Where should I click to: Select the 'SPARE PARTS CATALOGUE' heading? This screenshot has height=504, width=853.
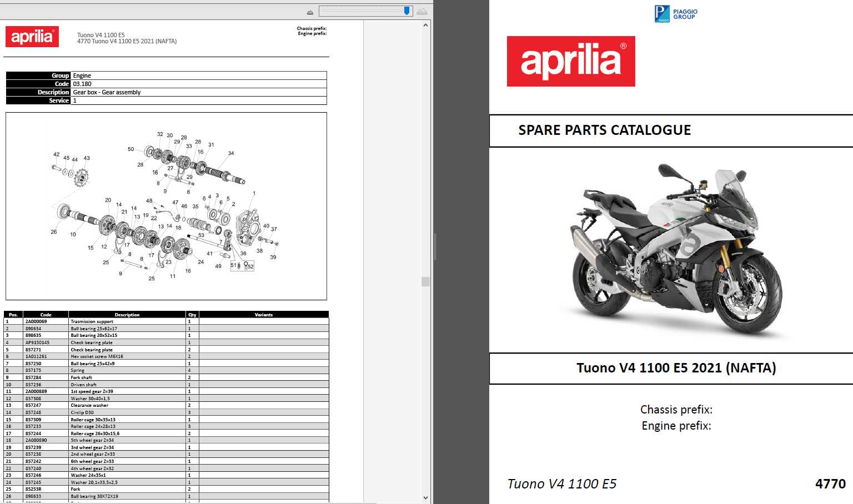click(604, 130)
